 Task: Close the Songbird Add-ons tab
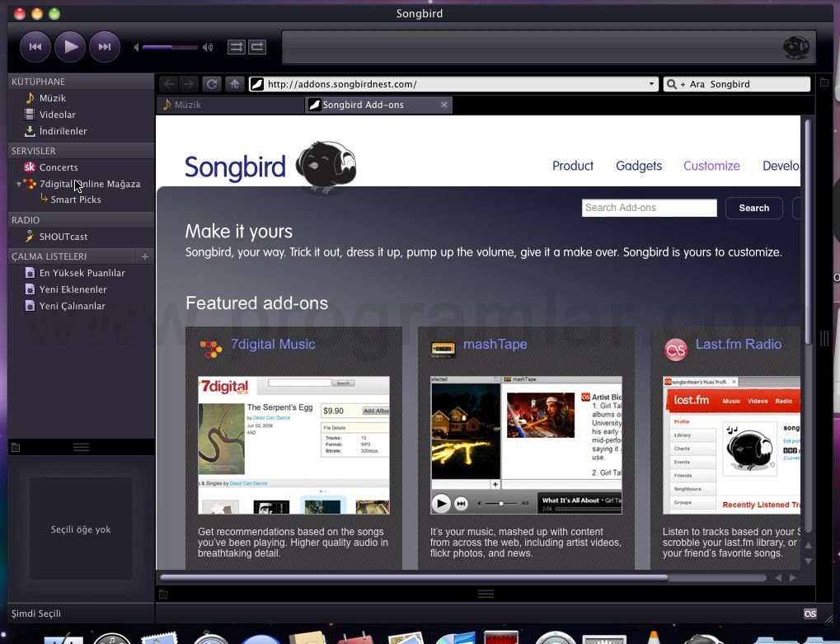(x=444, y=105)
